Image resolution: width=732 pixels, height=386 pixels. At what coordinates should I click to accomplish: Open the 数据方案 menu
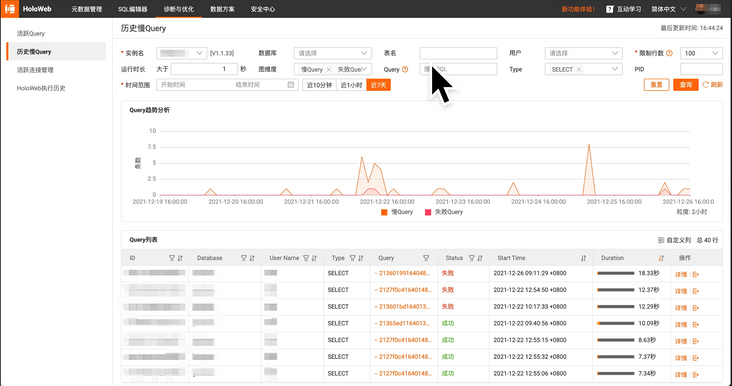point(223,9)
